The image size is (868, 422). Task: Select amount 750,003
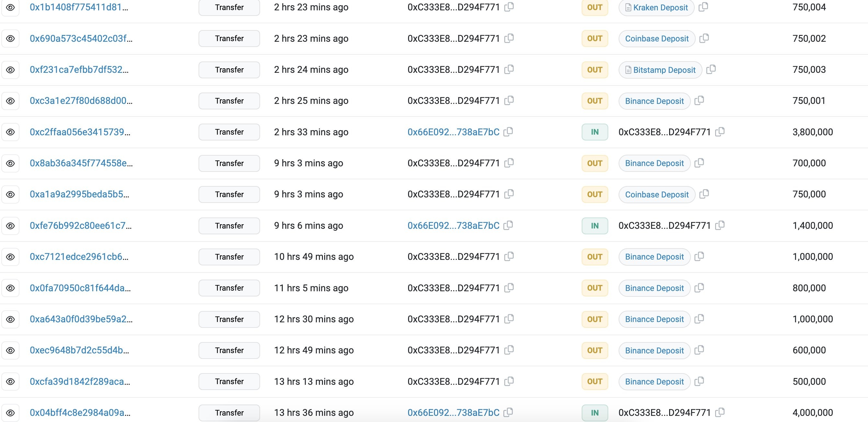(x=809, y=70)
